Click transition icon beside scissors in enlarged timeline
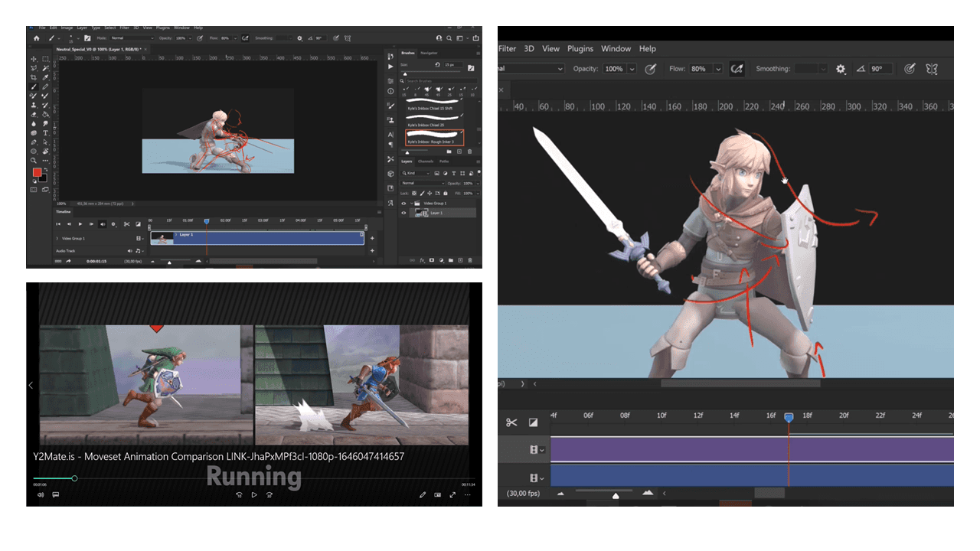The width and height of the screenshot is (980, 551). tap(533, 422)
